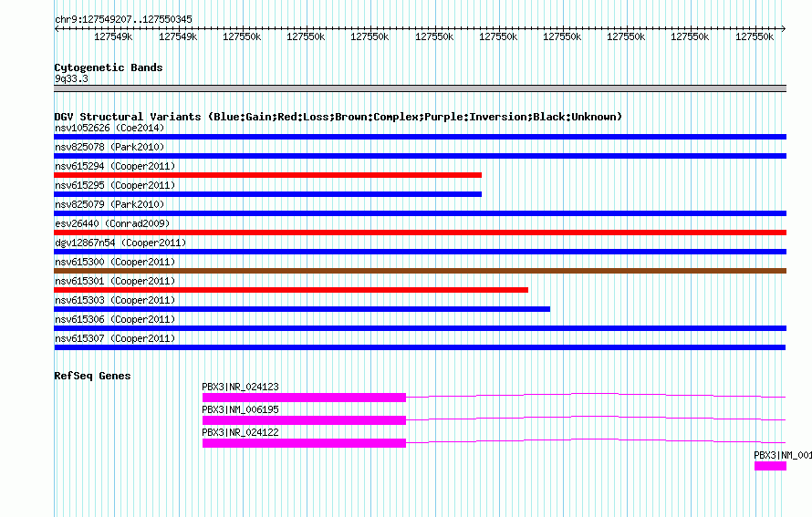Click the PBX3|NM_006195 intron line
This screenshot has height=517, width=812.
[x=596, y=419]
